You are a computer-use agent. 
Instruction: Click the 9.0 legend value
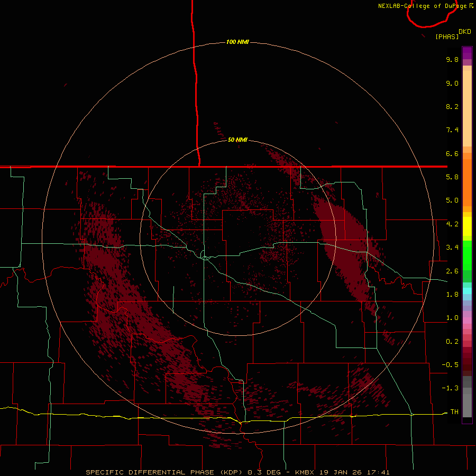point(452,83)
